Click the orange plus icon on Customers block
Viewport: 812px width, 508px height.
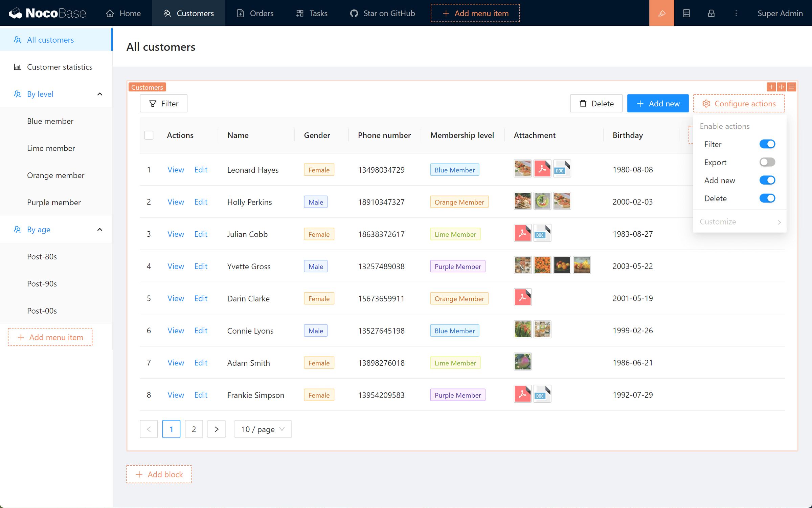pos(771,87)
